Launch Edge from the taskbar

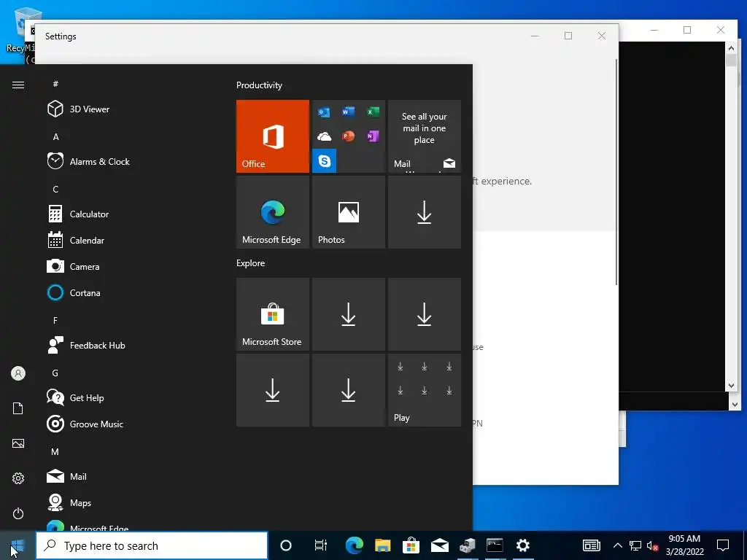(x=354, y=545)
